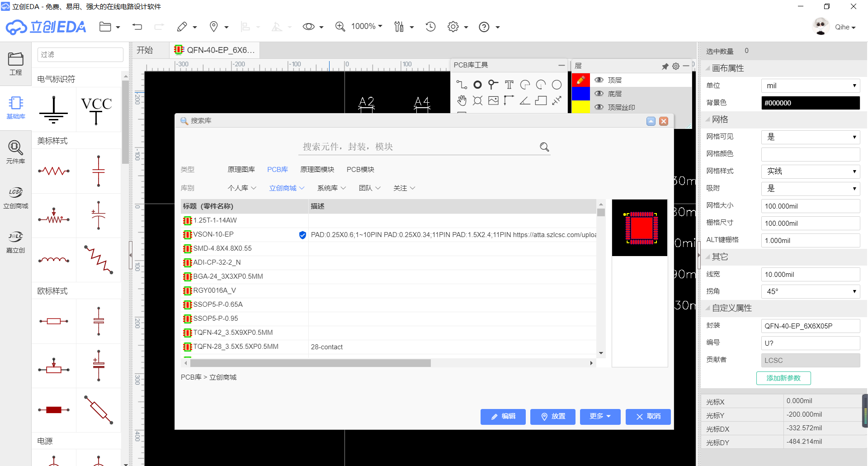Viewport: 868px width, 466px height.
Task: Open the 拐角 45° dropdown
Action: click(811, 291)
